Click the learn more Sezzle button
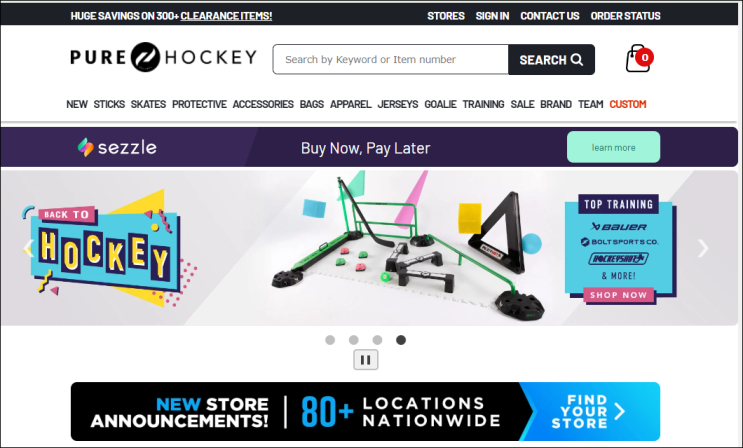743x448 pixels. (x=613, y=147)
